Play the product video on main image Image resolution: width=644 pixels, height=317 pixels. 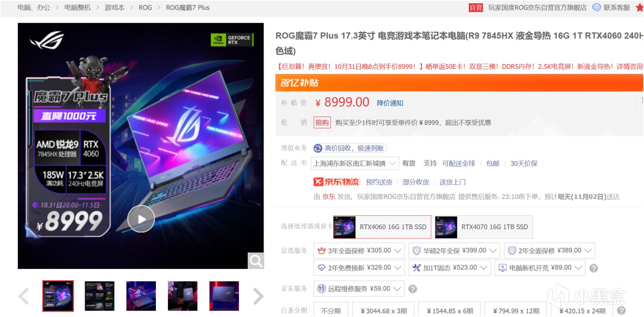(x=141, y=219)
